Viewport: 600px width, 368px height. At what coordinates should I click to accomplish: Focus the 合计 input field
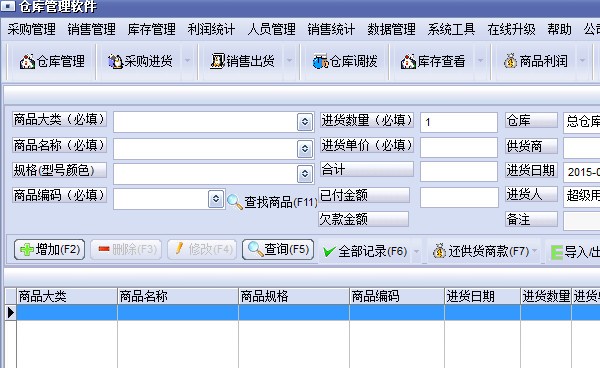tap(459, 171)
